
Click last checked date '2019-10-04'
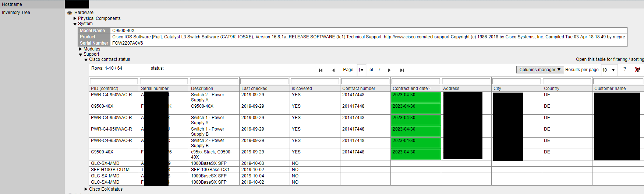click(x=253, y=176)
